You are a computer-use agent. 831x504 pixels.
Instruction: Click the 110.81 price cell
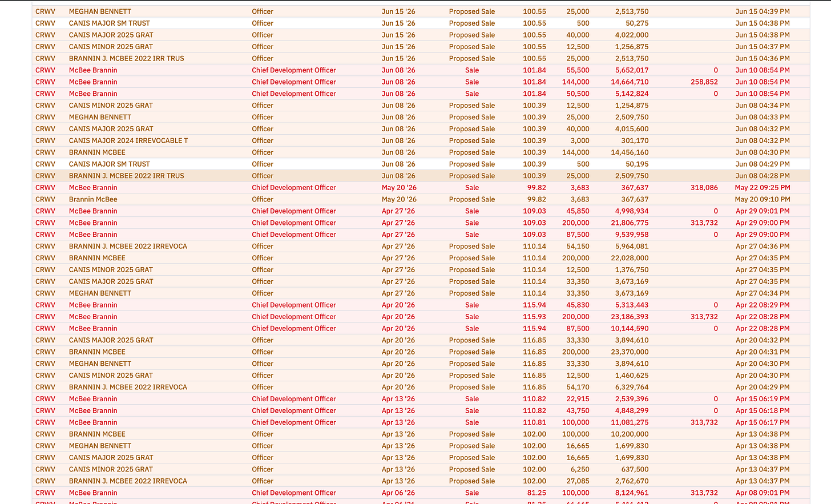(x=534, y=422)
